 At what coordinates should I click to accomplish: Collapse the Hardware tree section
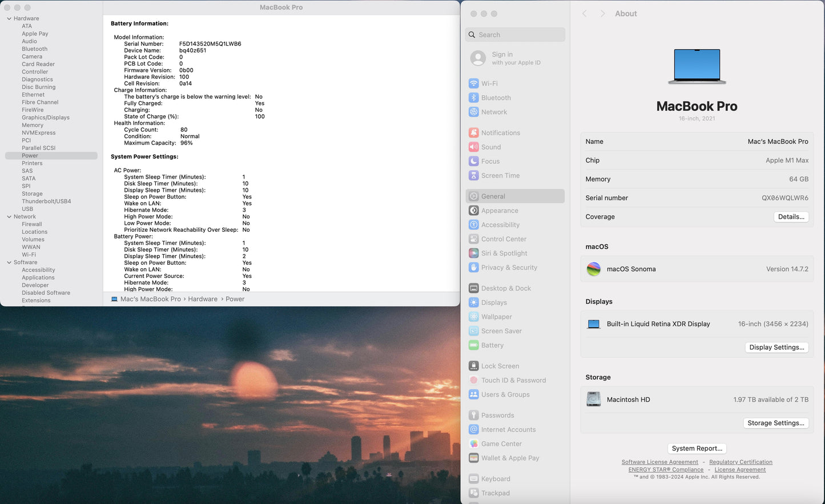9,19
